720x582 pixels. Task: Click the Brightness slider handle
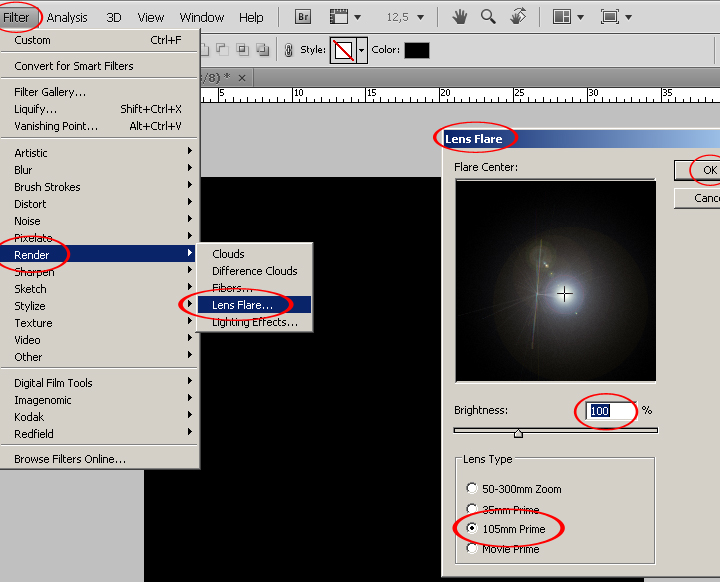tap(518, 433)
